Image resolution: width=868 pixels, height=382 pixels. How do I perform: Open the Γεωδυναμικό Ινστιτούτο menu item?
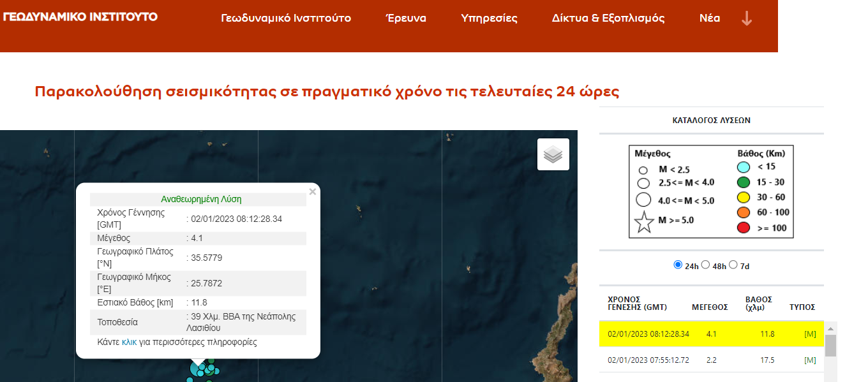[x=286, y=18]
